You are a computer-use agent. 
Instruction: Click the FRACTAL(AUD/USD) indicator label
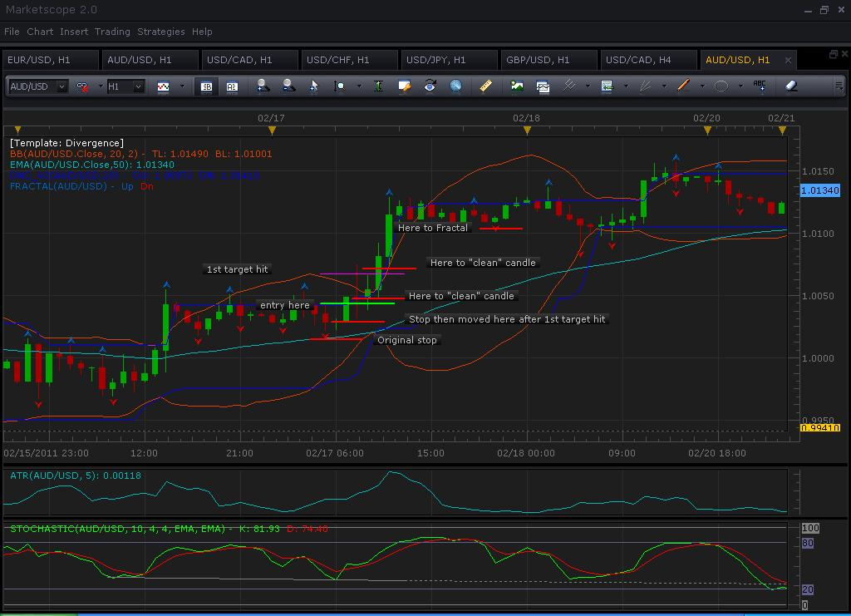[x=81, y=186]
